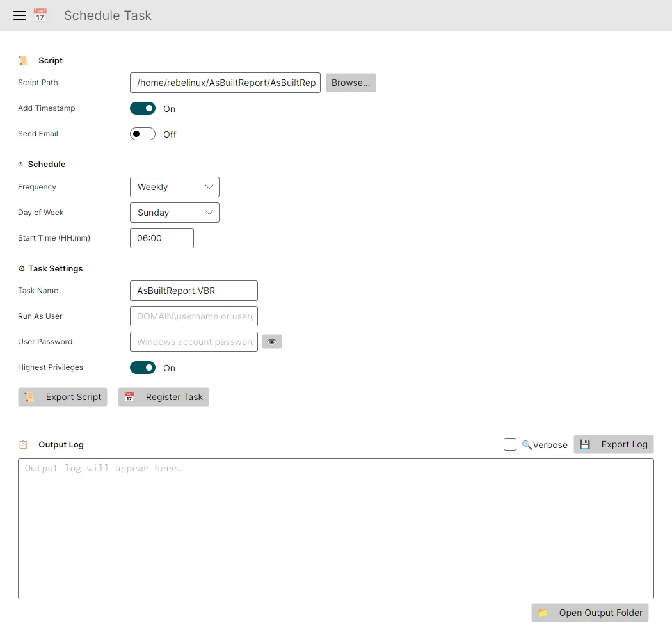Click the floppy disk icon on Export Log
This screenshot has height=644, width=672.
[585, 444]
